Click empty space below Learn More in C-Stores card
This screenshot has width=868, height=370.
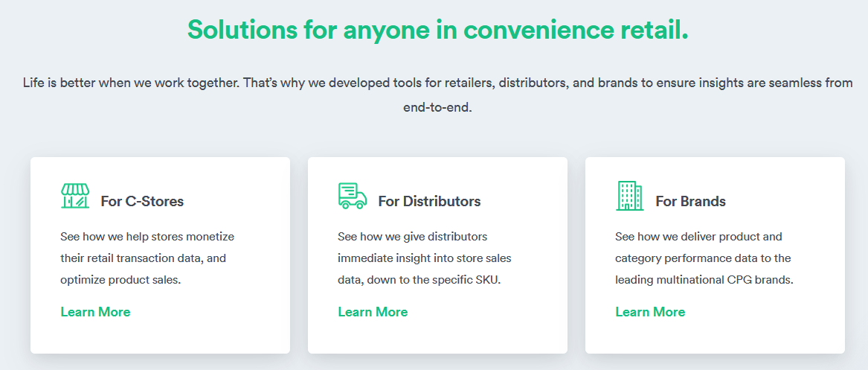(x=160, y=337)
